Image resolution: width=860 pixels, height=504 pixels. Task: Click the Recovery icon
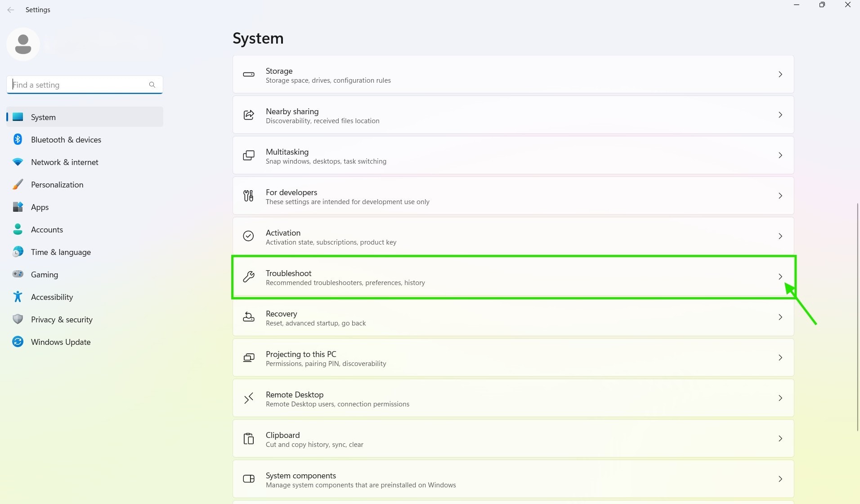click(249, 317)
